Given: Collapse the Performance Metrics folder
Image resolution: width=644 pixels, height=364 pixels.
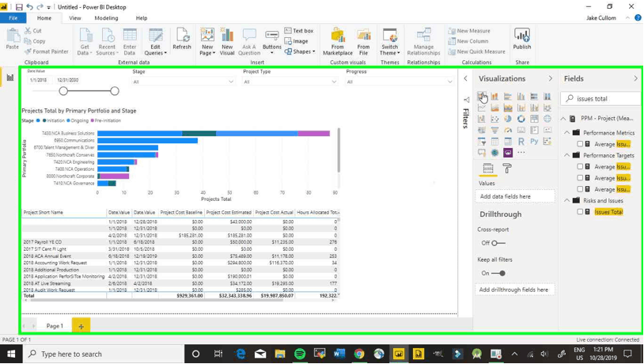Looking at the screenshot, I should (x=566, y=133).
